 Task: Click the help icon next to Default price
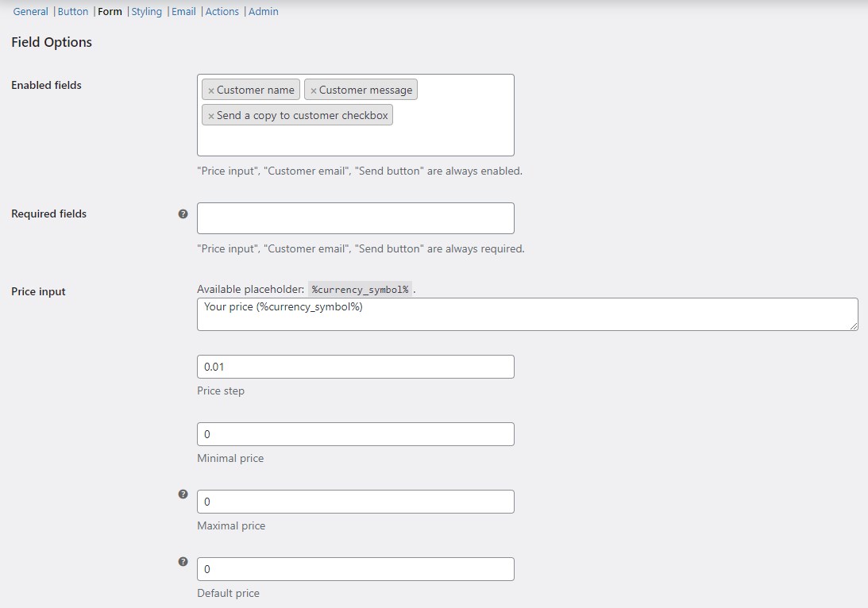click(x=183, y=561)
